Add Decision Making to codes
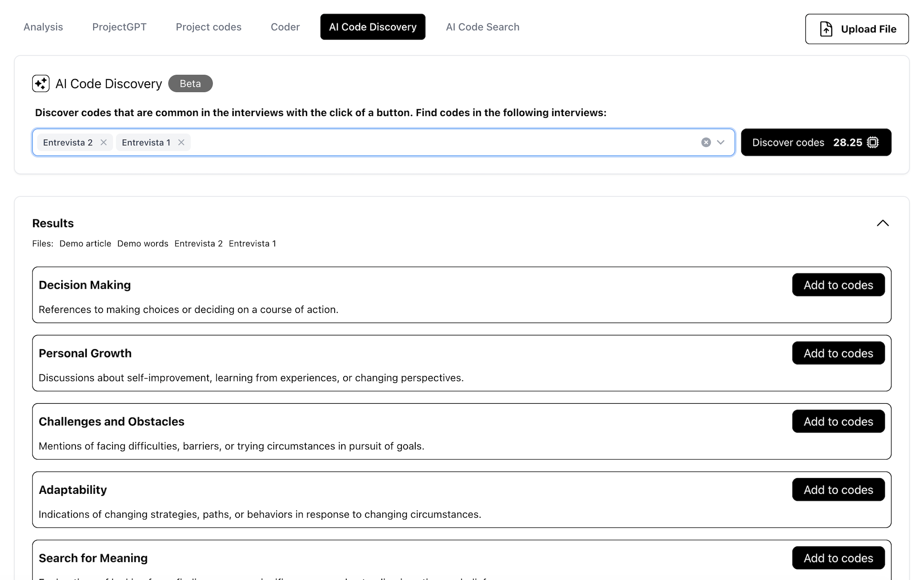 (x=838, y=285)
